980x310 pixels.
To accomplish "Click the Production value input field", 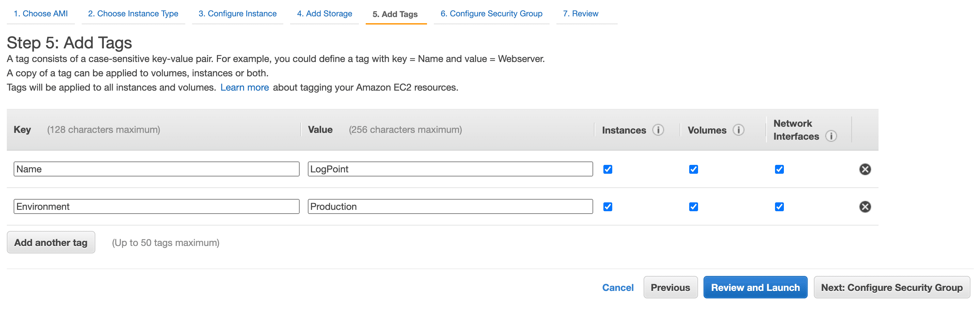I will (x=450, y=206).
